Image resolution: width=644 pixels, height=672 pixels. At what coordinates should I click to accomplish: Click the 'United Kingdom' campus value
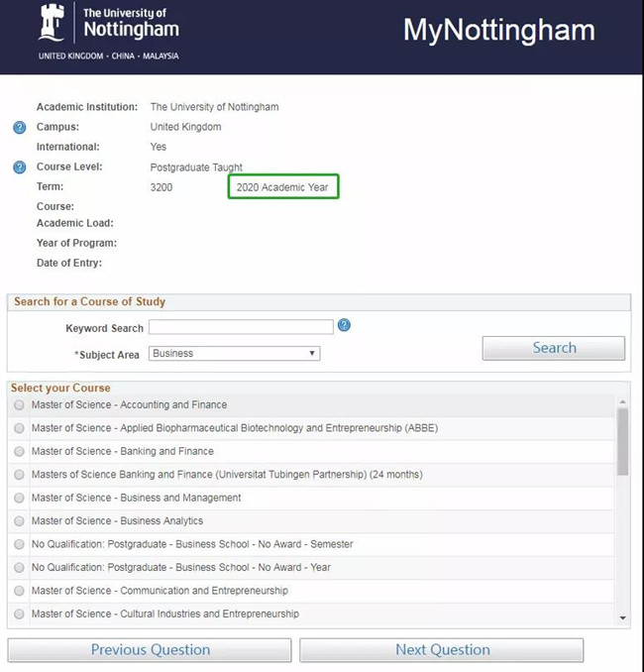(185, 127)
